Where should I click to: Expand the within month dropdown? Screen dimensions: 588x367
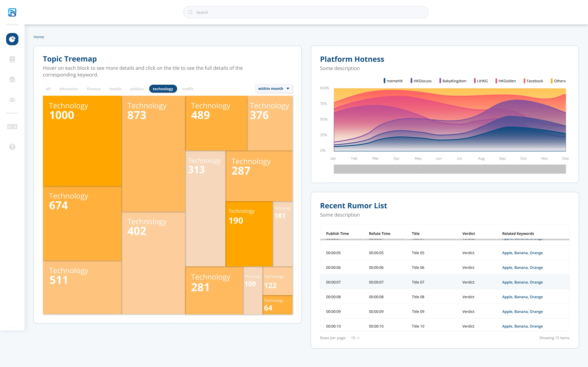(274, 89)
